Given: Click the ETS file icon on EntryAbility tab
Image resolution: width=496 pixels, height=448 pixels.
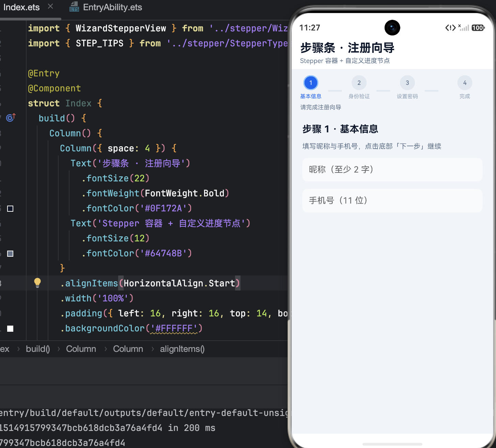Looking at the screenshot, I should [74, 7].
